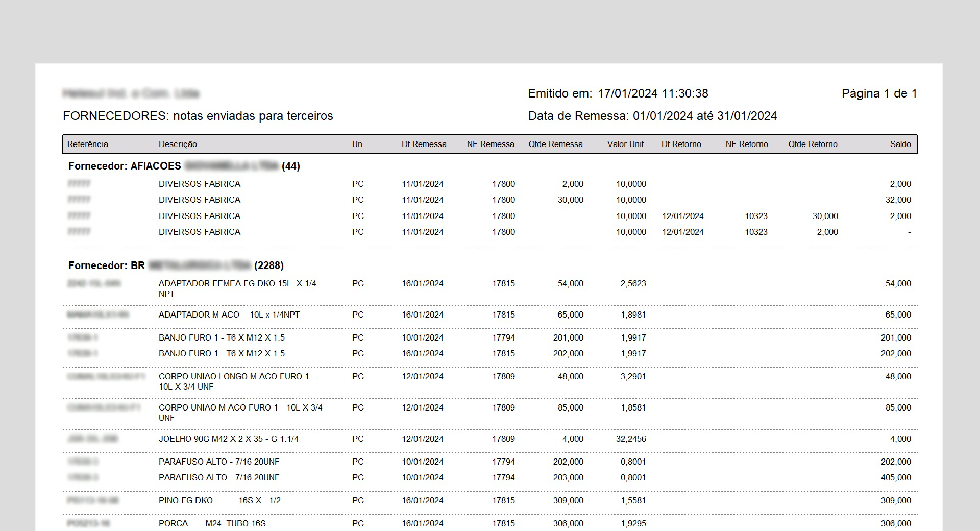Click quantity 85,000 in CORPO UNIAO M row

[571, 407]
